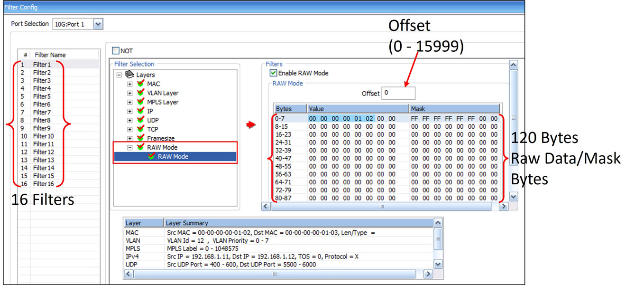Click the MPLS Layer checkmark icon
The width and height of the screenshot is (644, 285).
point(140,102)
